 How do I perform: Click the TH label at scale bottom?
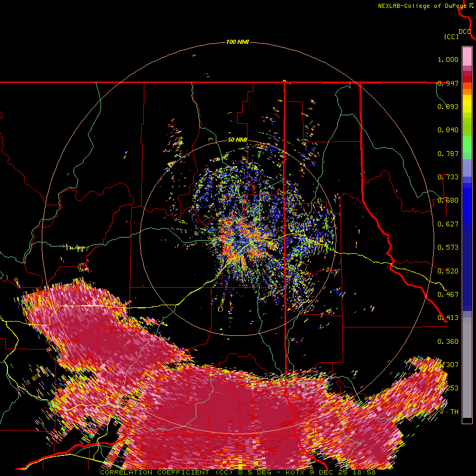pos(454,412)
